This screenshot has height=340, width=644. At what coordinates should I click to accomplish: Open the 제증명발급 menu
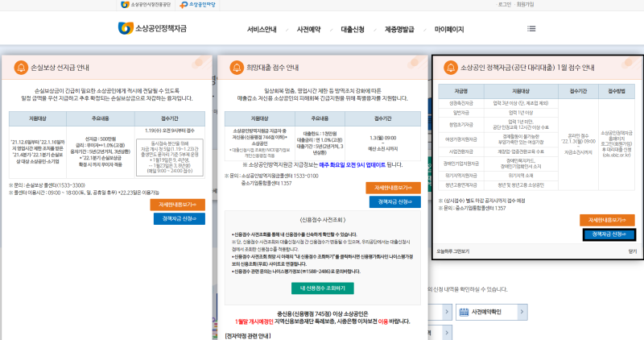(x=399, y=29)
